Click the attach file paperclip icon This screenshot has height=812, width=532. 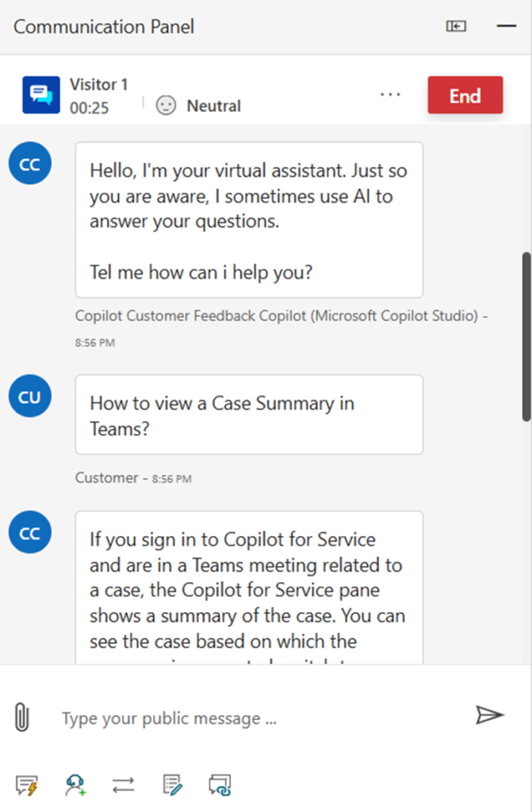[x=22, y=718]
